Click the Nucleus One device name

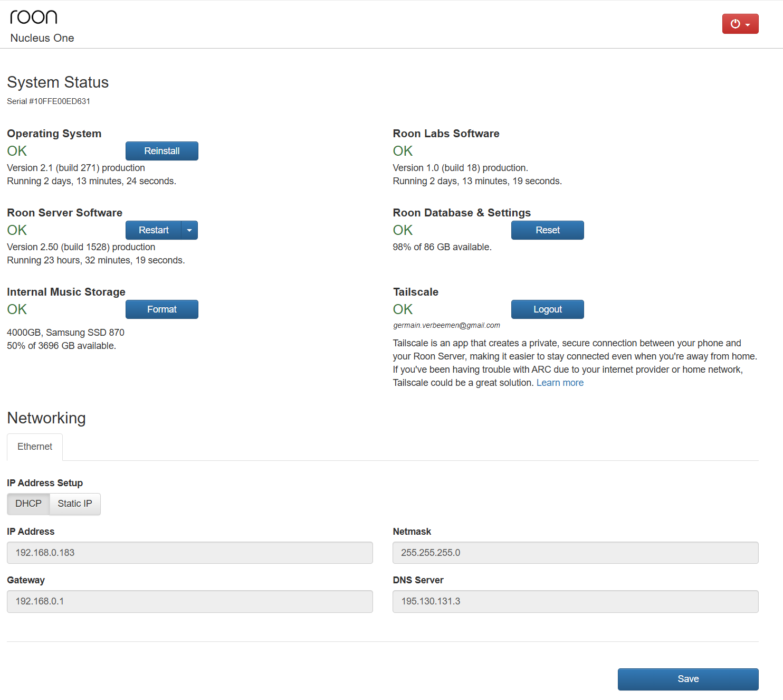42,38
